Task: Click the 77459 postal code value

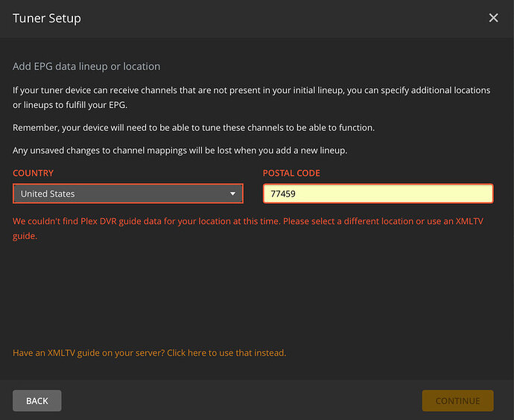Action: 282,194
